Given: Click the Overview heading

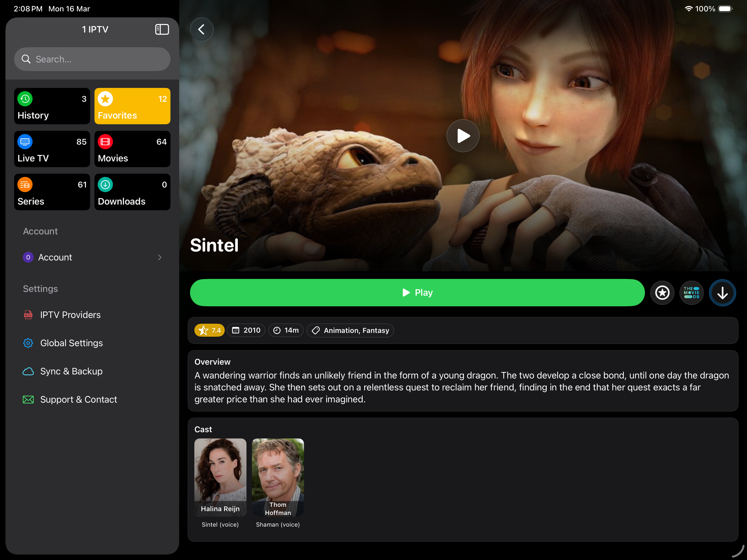Looking at the screenshot, I should coord(213,362).
